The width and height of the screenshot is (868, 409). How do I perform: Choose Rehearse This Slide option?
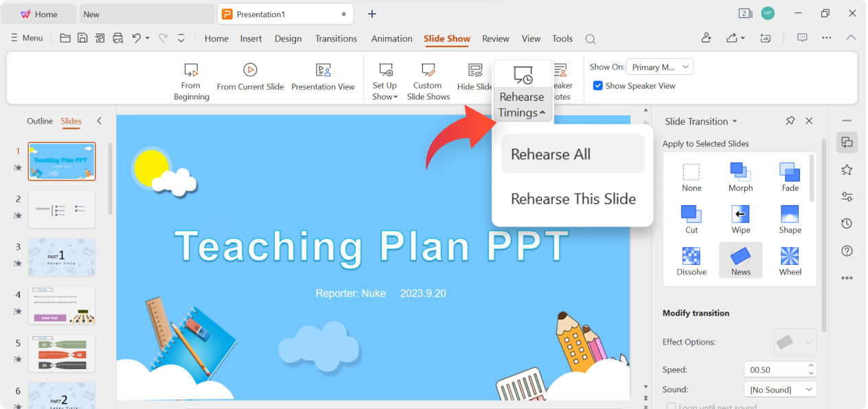[573, 199]
